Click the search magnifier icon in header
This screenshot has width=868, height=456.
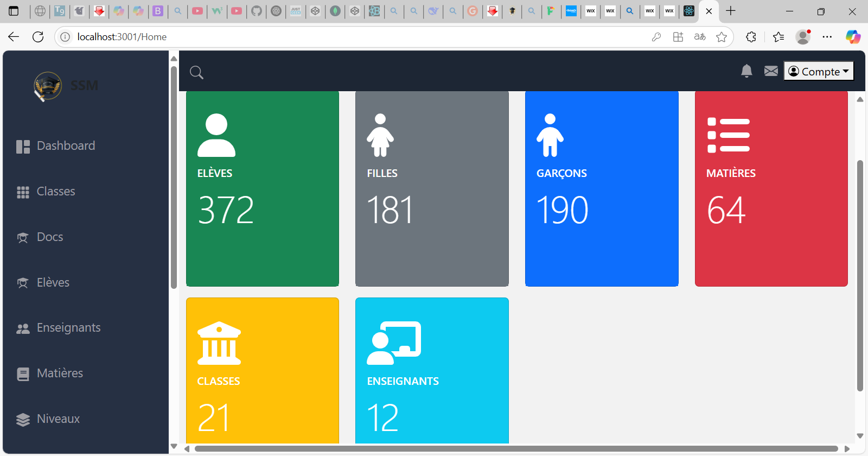pos(196,72)
